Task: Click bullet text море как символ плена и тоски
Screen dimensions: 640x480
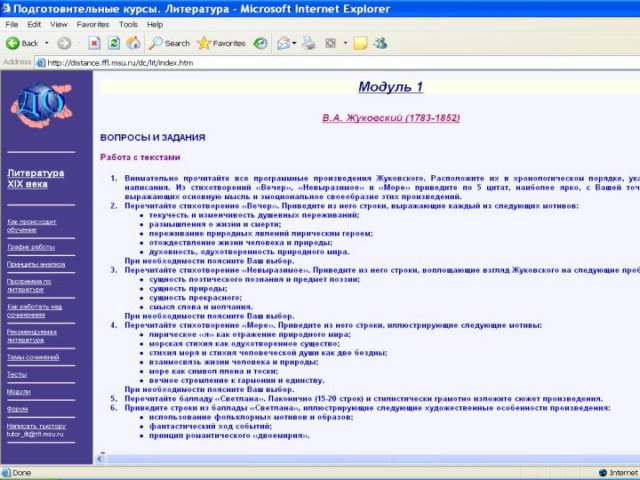Action: [x=213, y=371]
